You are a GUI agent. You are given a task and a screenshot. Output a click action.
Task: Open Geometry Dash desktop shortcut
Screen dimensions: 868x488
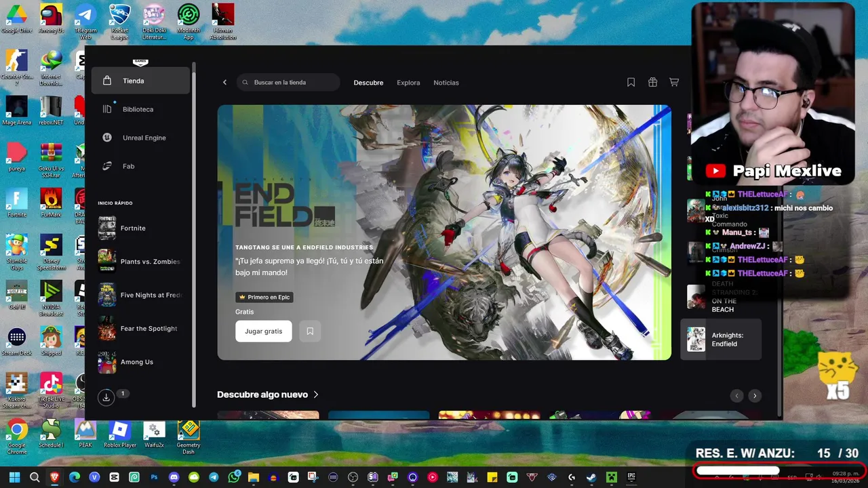[189, 437]
